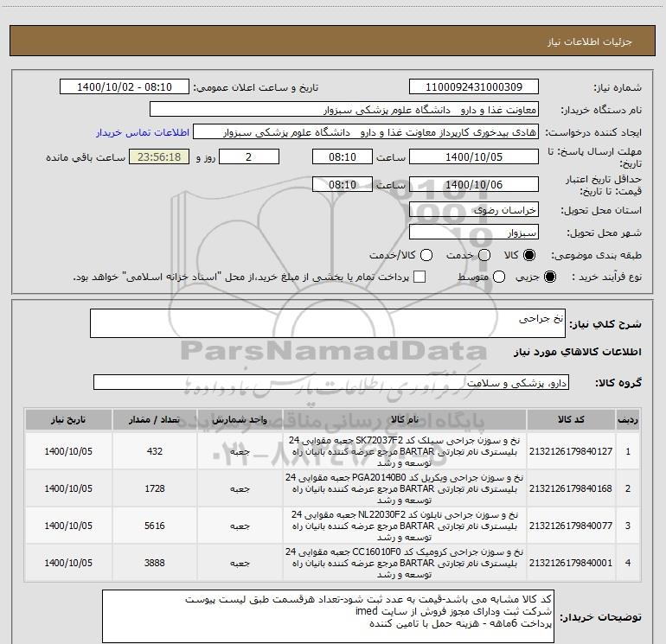
Task: Click the buyer notes text area
Action: click(x=328, y=616)
